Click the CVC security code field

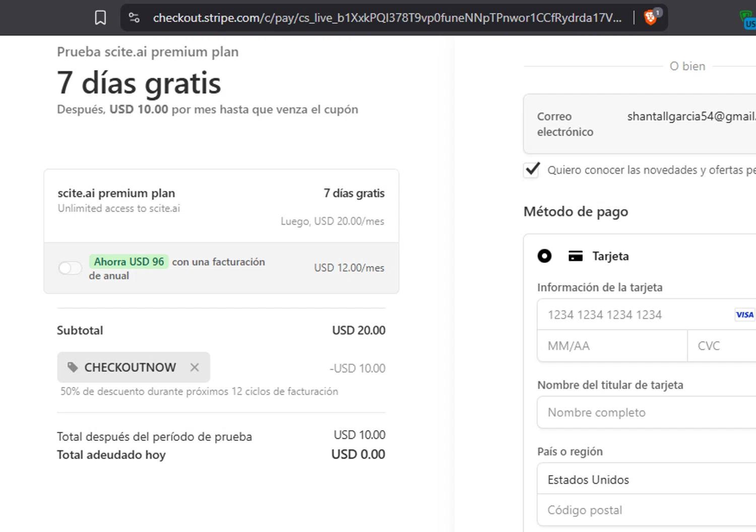(722, 346)
